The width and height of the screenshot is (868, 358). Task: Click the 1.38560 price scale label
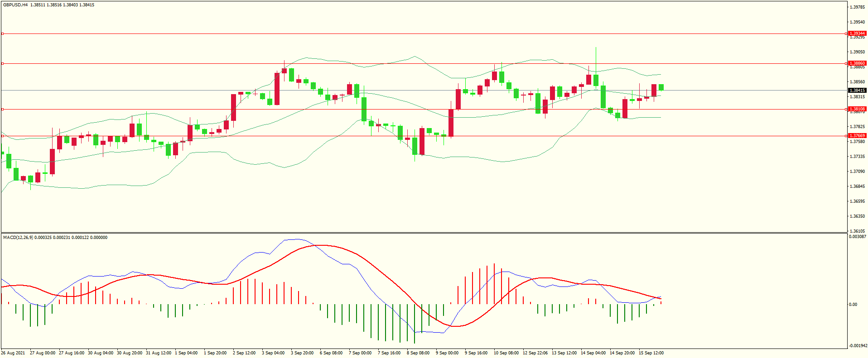858,82
